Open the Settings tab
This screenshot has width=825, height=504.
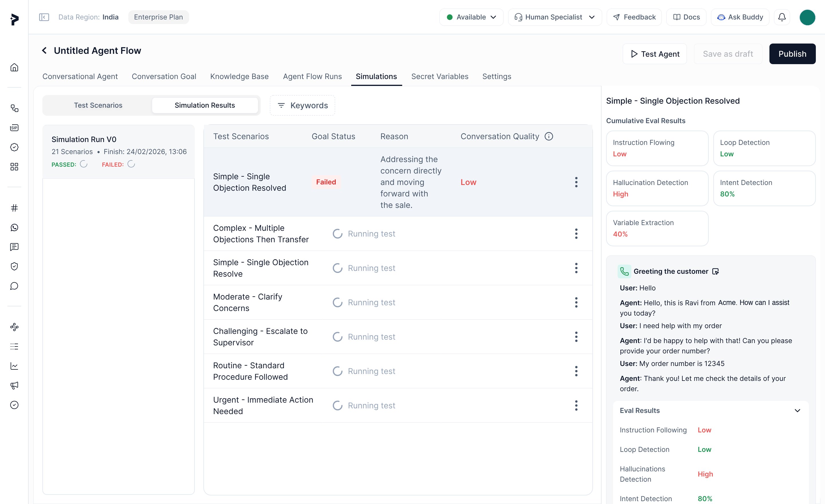[x=496, y=76]
